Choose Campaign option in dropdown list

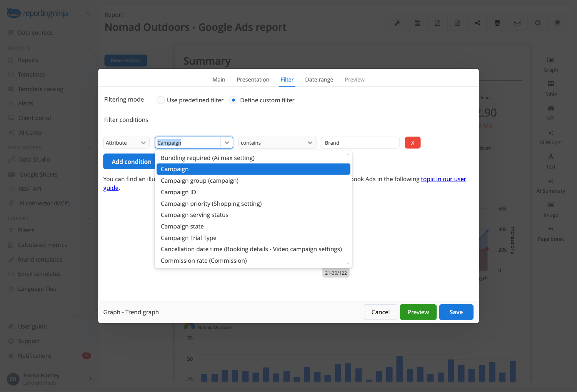253,169
